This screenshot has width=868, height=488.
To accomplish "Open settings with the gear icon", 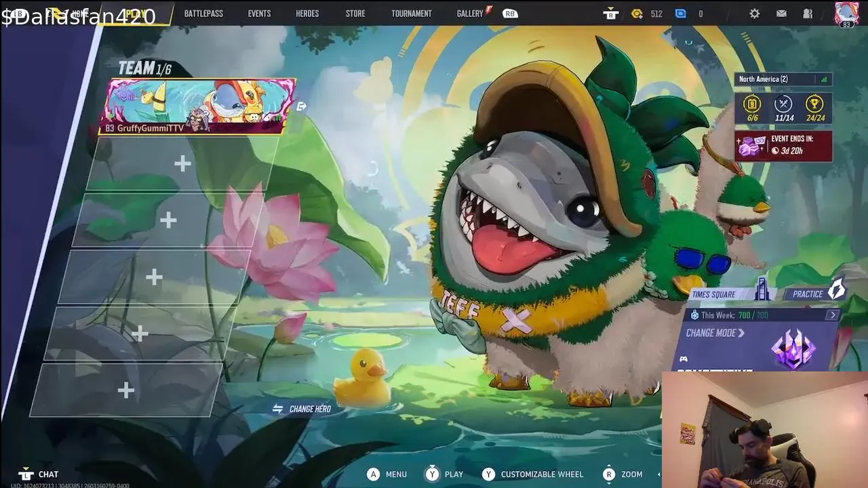I will tap(755, 14).
